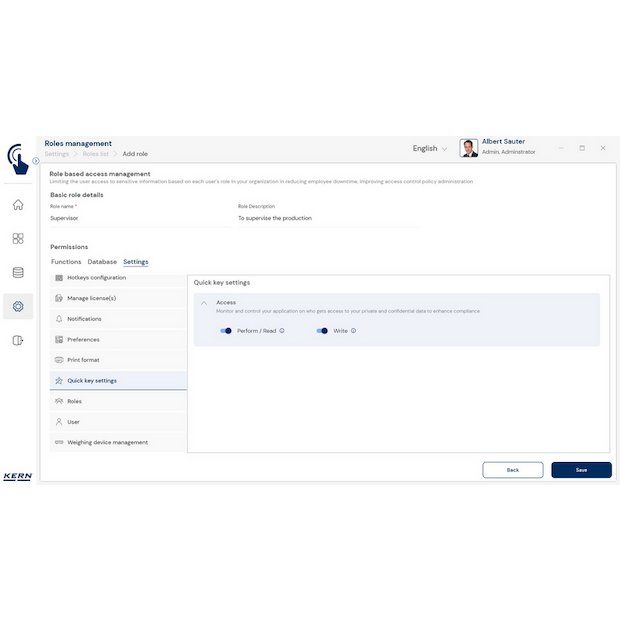This screenshot has width=620, height=620.
Task: Click the info icon next to Write
Action: click(353, 330)
